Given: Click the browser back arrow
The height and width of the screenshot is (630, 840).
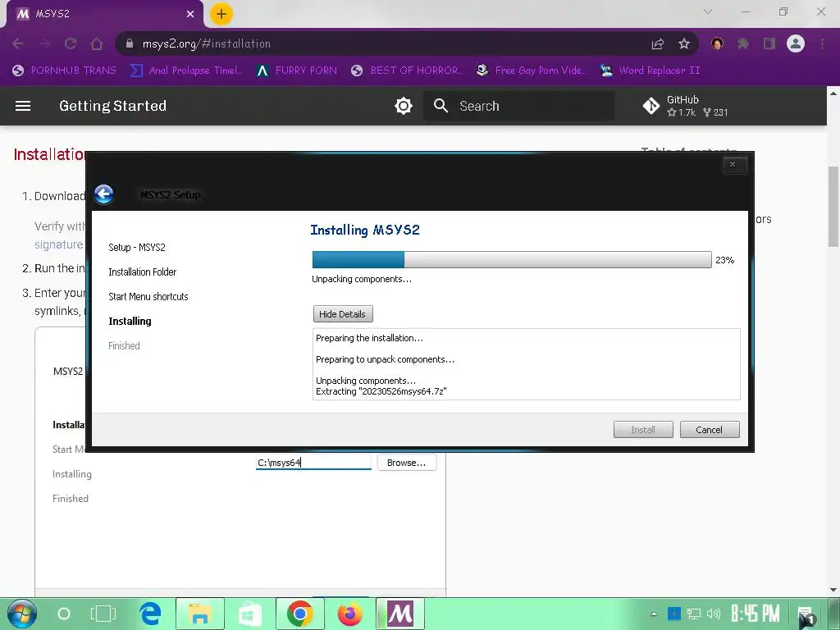Looking at the screenshot, I should point(18,44).
